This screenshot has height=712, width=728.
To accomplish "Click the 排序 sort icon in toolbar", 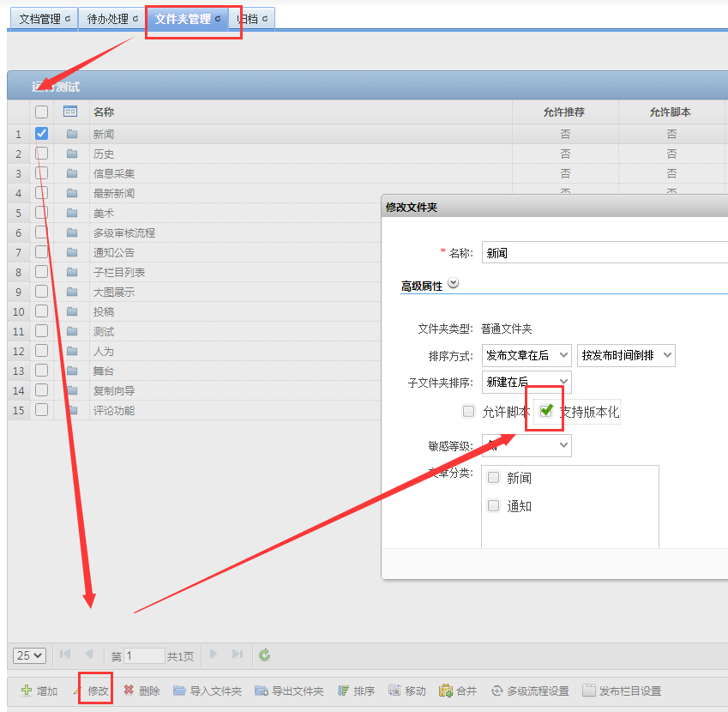I will (343, 691).
